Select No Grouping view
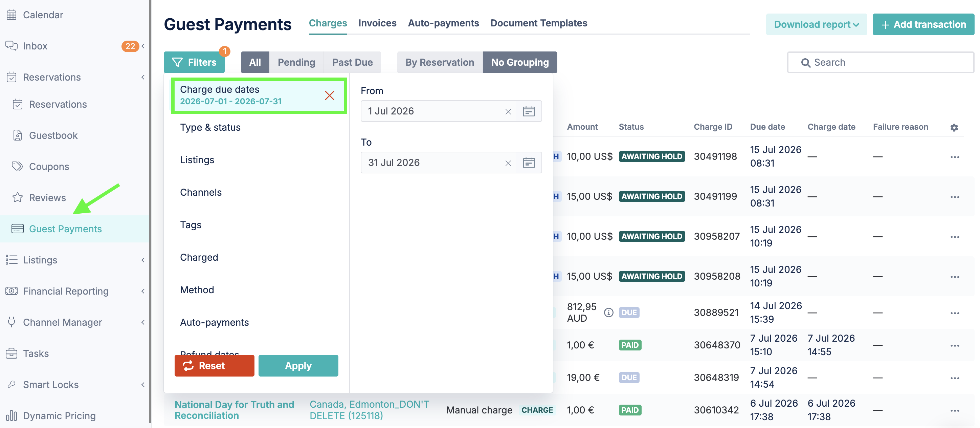The width and height of the screenshot is (980, 428). click(520, 62)
